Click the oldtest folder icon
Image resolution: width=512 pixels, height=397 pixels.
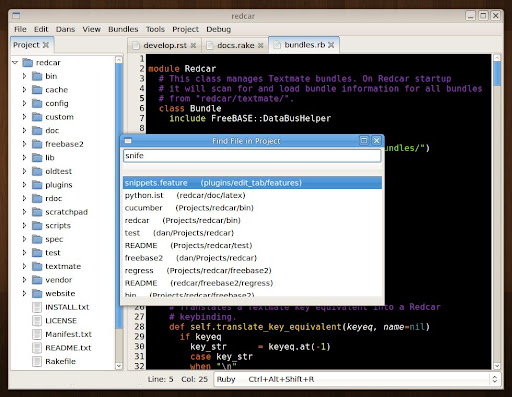37,171
